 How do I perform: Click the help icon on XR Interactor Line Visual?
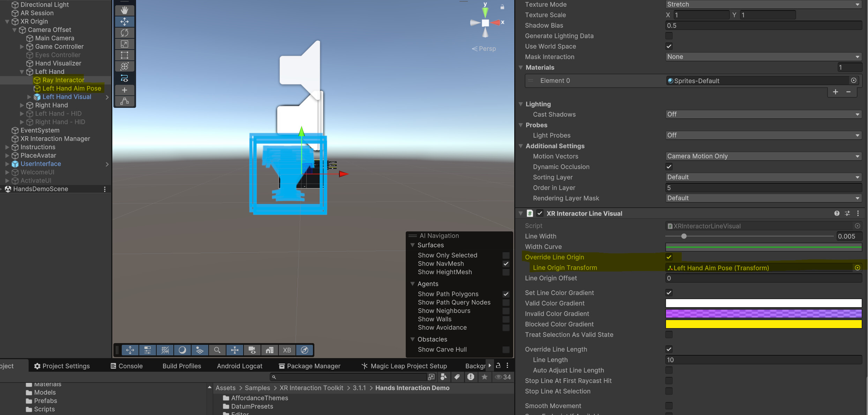(837, 213)
